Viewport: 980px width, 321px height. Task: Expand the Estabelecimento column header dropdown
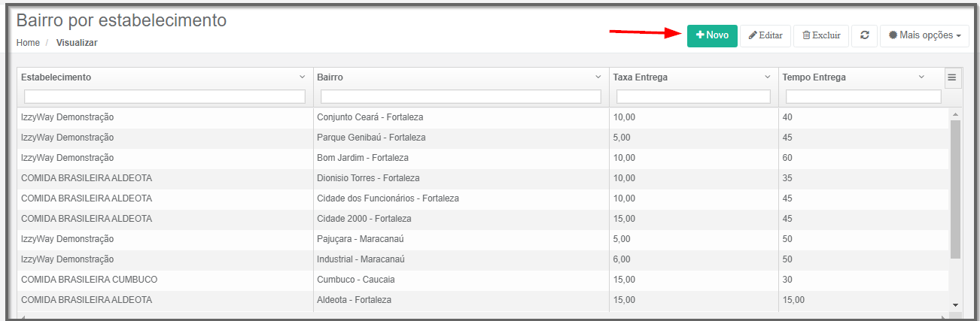(x=303, y=77)
